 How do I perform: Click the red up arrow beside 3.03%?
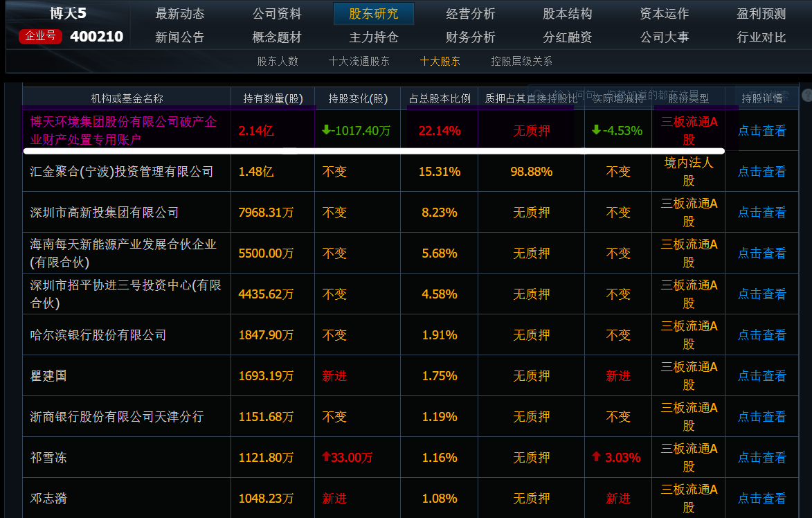[x=596, y=456]
